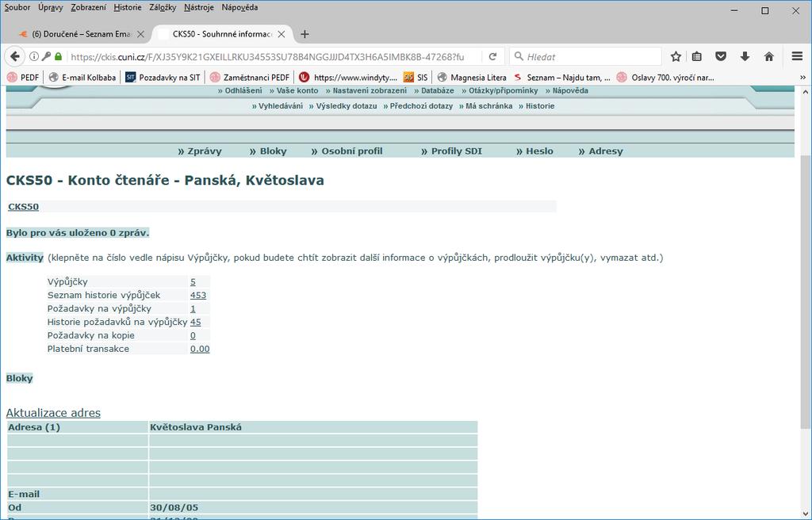The image size is (812, 520).
Task: Open the E-mail Kolbaba bookmark
Action: click(82, 77)
